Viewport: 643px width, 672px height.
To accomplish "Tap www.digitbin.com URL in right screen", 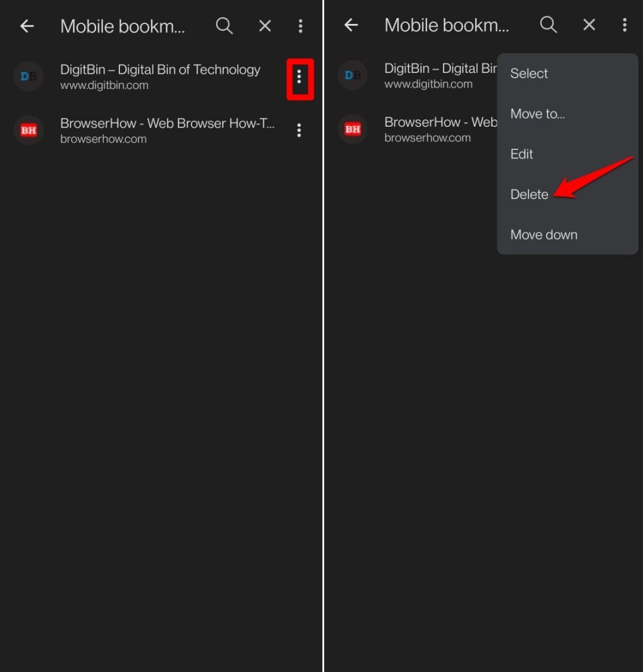I will pos(428,84).
